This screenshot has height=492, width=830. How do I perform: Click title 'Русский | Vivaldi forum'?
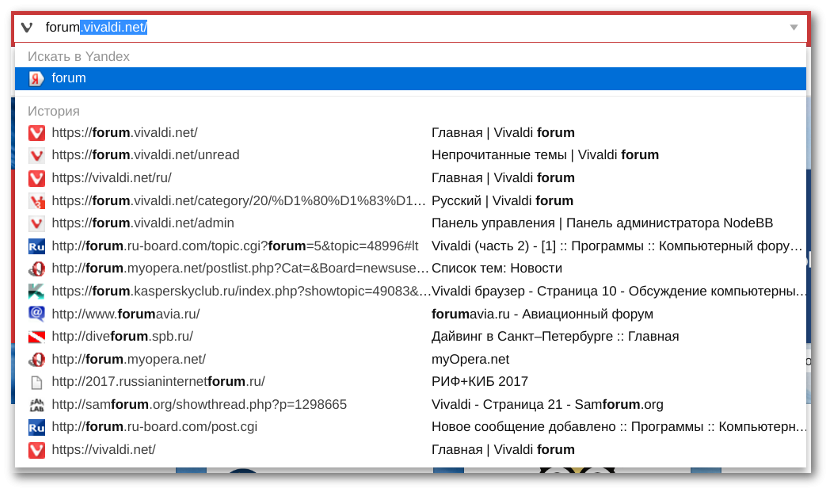502,201
